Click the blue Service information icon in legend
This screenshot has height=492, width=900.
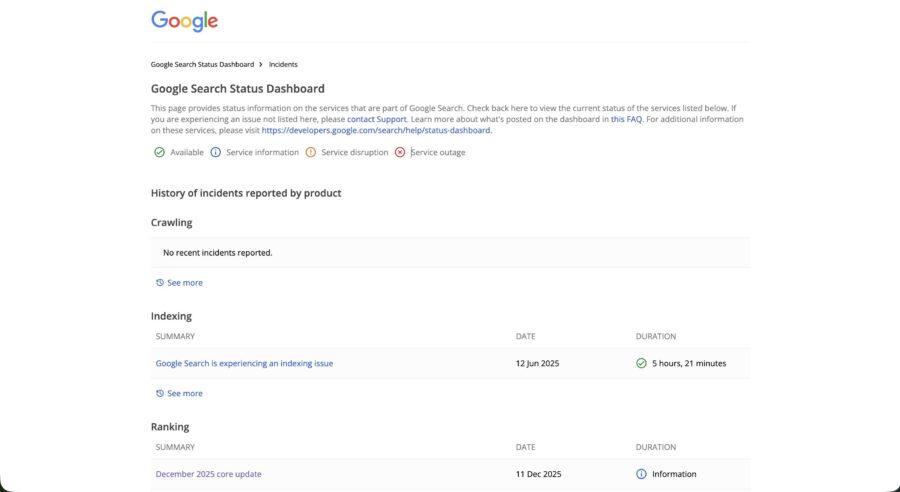click(x=215, y=152)
